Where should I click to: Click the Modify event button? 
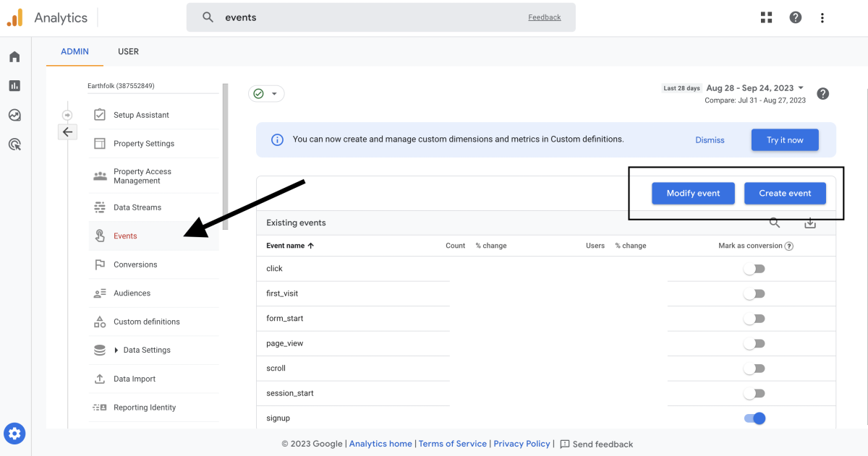693,193
